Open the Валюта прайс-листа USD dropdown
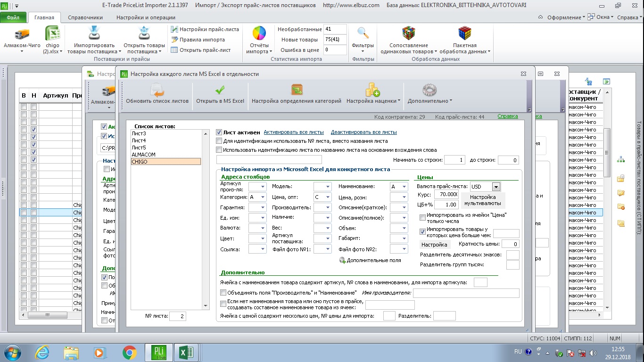The width and height of the screenshot is (644, 362). [495, 187]
